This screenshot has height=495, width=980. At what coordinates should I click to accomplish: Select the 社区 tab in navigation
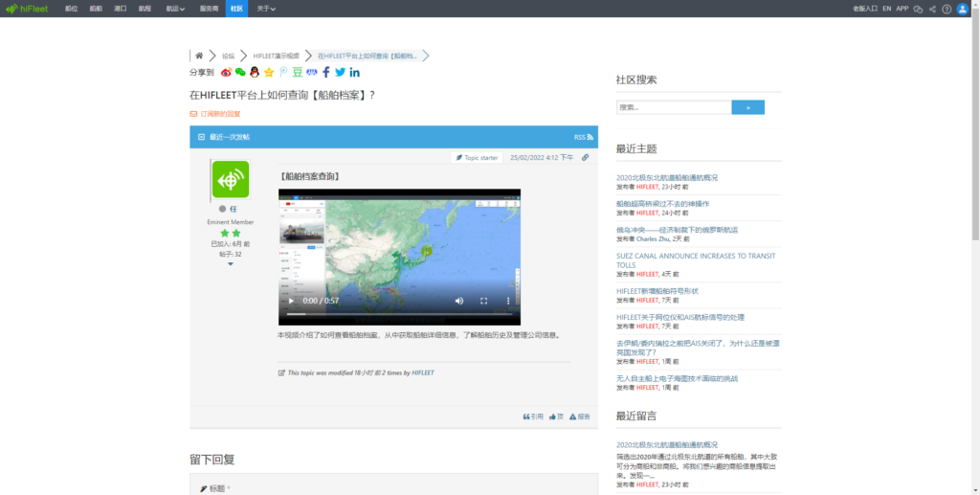click(x=237, y=9)
